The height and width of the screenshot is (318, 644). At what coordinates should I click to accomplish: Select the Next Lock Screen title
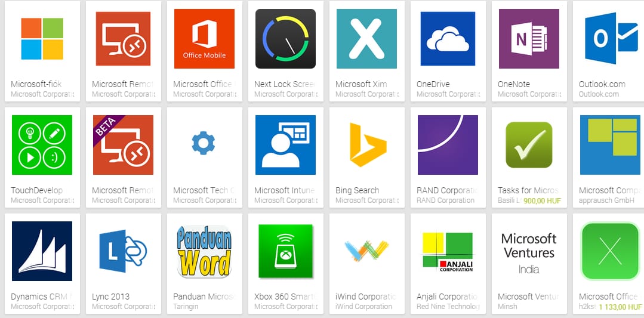tap(285, 84)
